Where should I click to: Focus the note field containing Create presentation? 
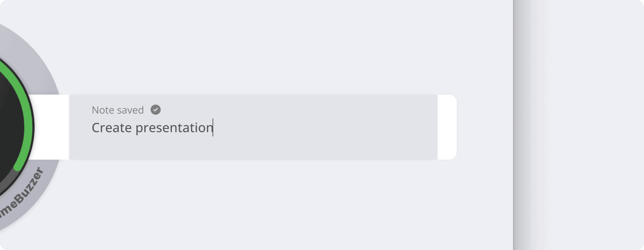point(253,127)
